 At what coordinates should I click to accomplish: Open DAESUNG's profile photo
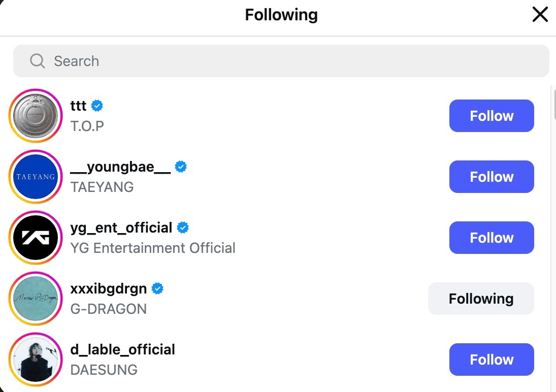[36, 359]
